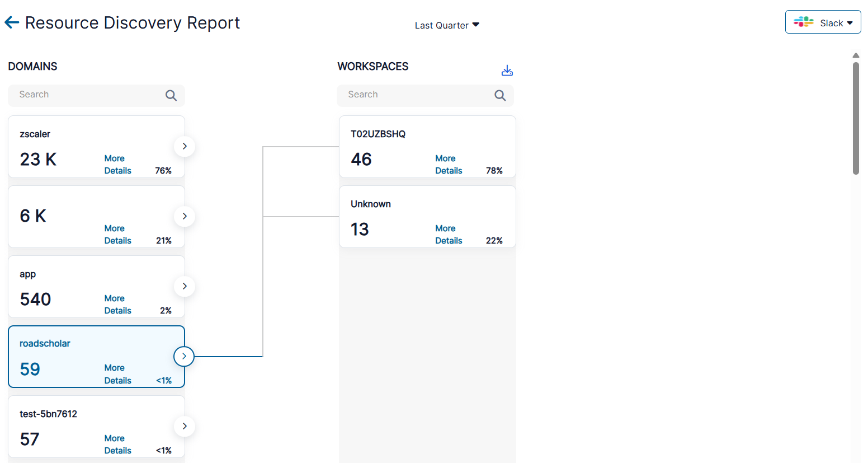
Task: Click the scrollbar up arrow
Action: click(856, 55)
